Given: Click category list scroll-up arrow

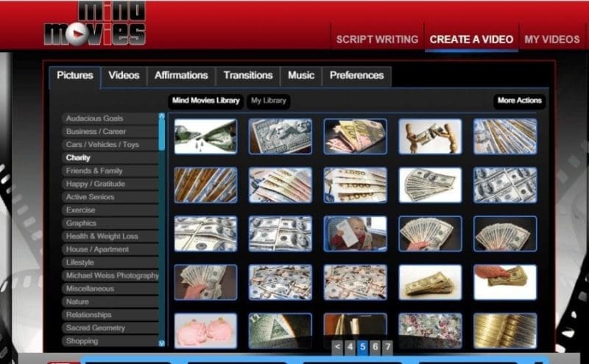Looking at the screenshot, I should [x=162, y=116].
